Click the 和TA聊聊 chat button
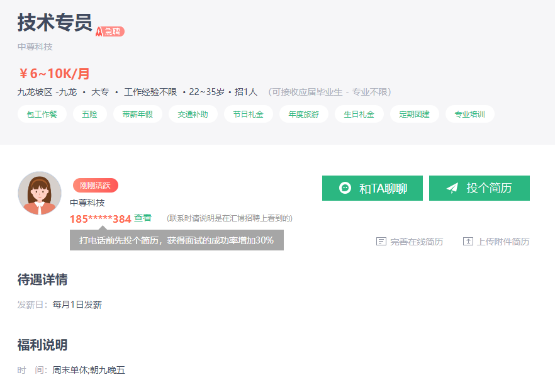Image resolution: width=555 pixels, height=392 pixels. (373, 188)
